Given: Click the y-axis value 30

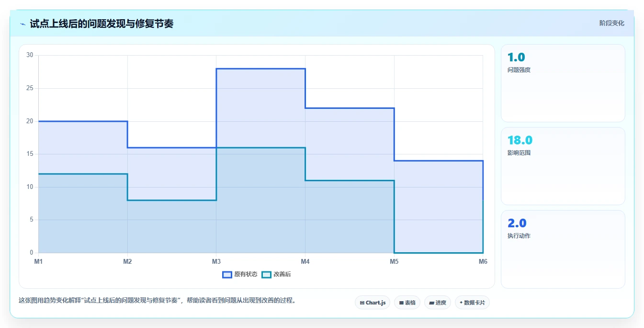Looking at the screenshot, I should pos(30,55).
